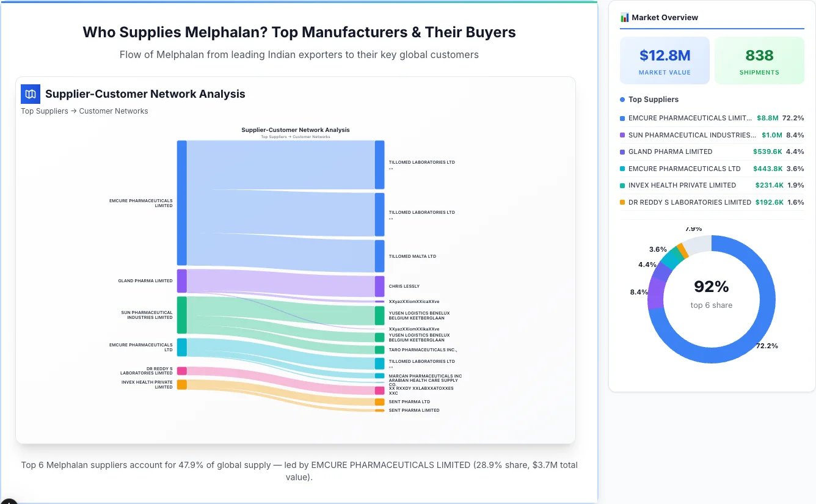Image resolution: width=816 pixels, height=504 pixels.
Task: Click the blue dot beside Top Suppliers heading
Action: tap(621, 99)
